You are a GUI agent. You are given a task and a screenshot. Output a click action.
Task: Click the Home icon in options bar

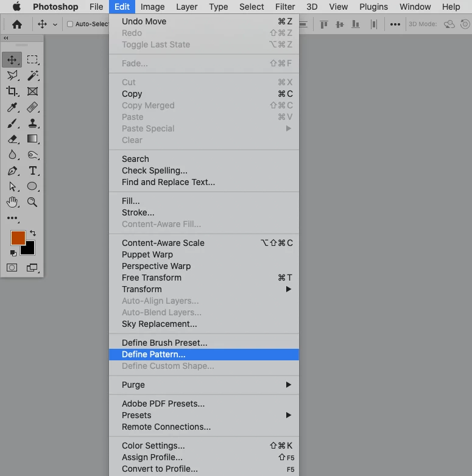click(17, 24)
